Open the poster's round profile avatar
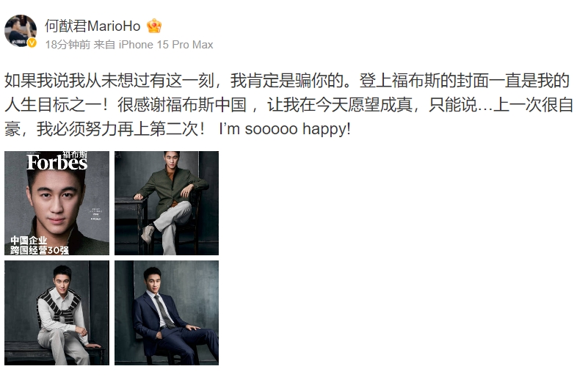This screenshot has height=380, width=588. pyautogui.click(x=21, y=31)
